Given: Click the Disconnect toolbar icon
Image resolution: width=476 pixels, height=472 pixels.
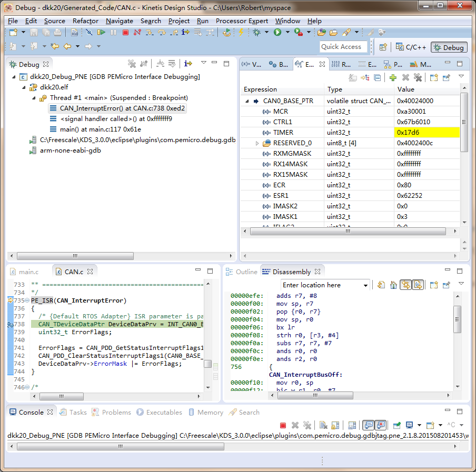Looking at the screenshot, I should pos(137,32).
